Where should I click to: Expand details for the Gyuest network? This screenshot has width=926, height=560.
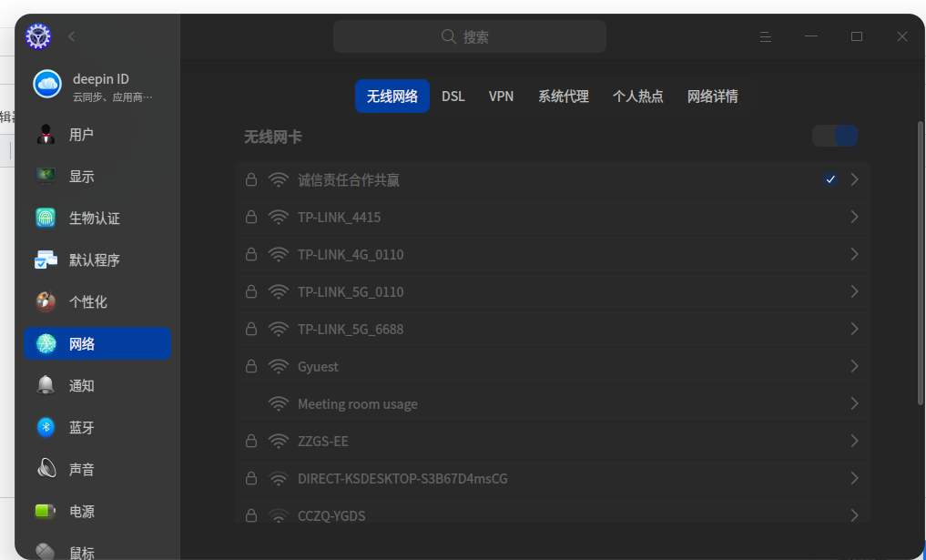click(x=855, y=366)
